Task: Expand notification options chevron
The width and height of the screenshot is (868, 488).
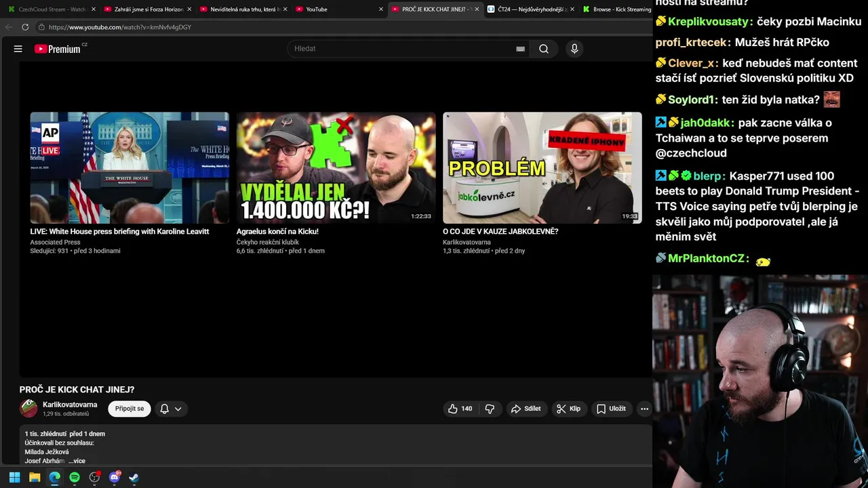Action: (178, 409)
